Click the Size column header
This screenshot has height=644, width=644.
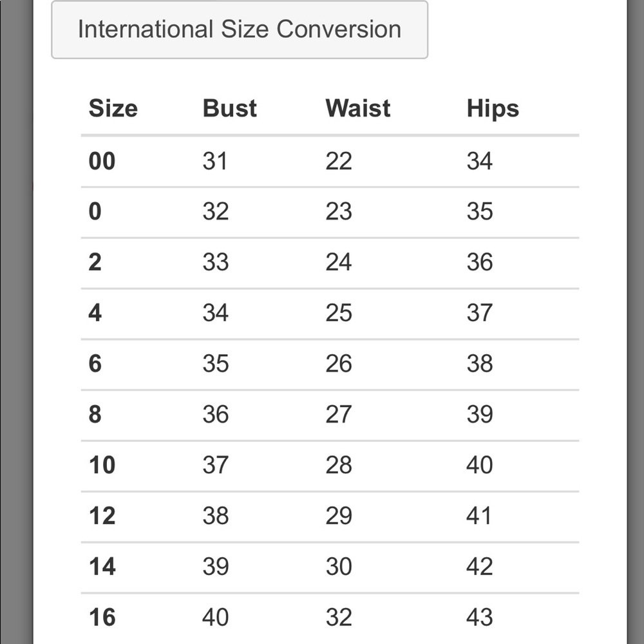[113, 108]
